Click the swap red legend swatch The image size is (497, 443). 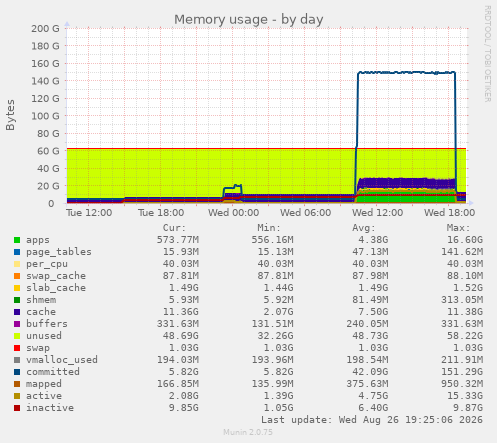coord(17,348)
